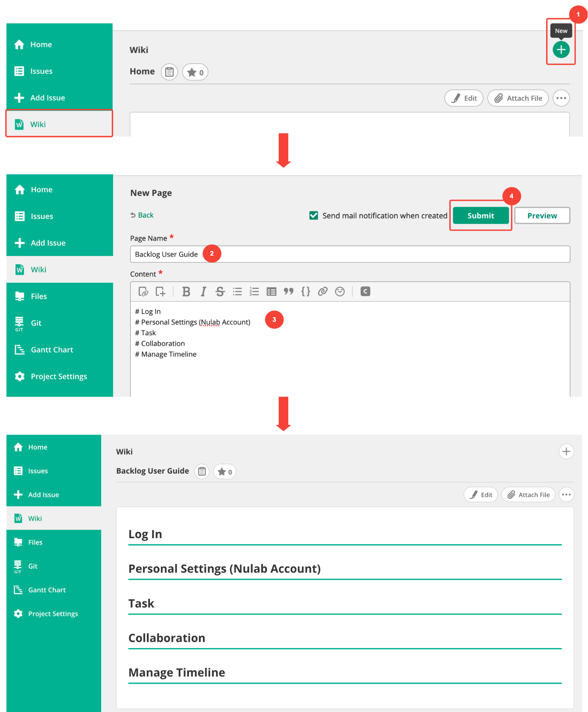Open the emoji picker in editor toolbar

pyautogui.click(x=340, y=292)
